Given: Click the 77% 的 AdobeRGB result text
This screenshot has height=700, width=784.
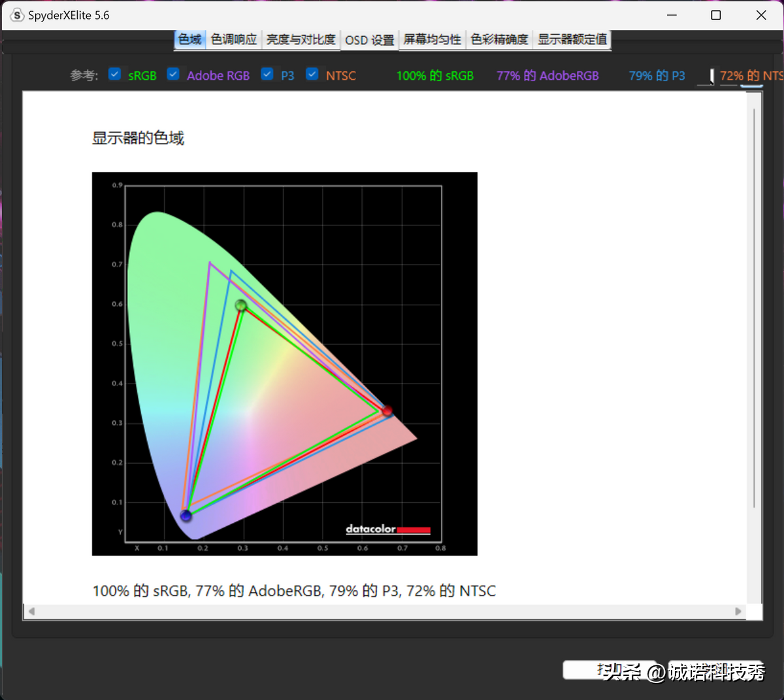Looking at the screenshot, I should (547, 76).
